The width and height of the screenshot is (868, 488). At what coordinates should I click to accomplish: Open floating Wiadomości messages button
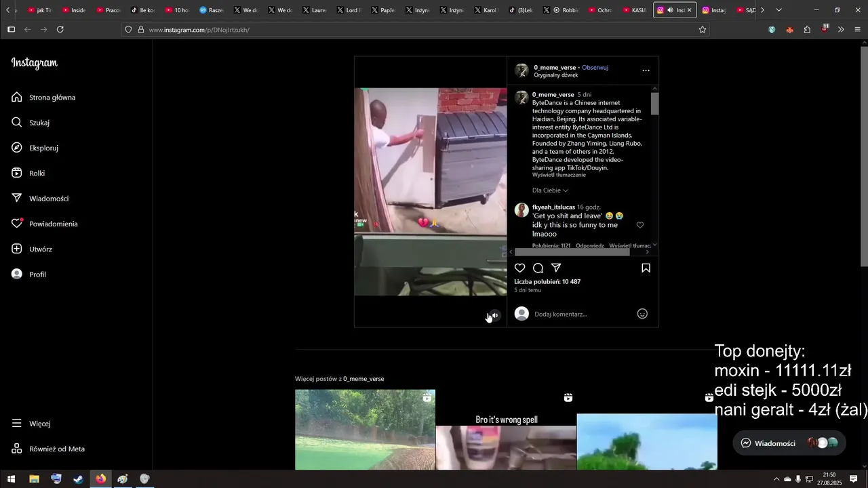point(789,443)
